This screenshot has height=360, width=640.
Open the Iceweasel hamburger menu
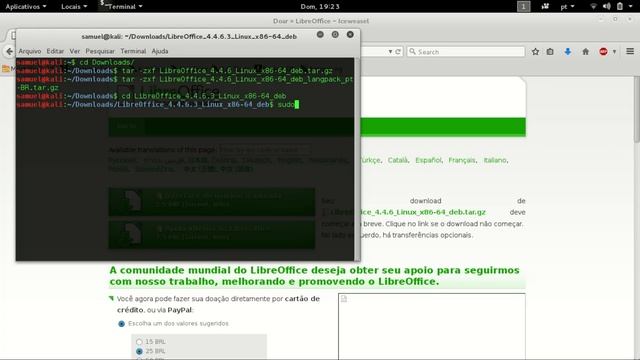pyautogui.click(x=630, y=51)
